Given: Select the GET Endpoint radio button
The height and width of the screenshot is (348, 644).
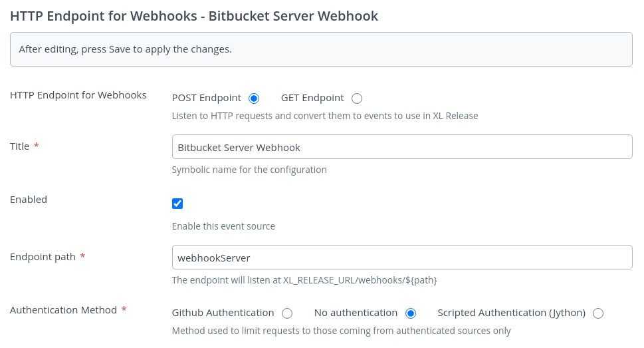Looking at the screenshot, I should point(357,98).
